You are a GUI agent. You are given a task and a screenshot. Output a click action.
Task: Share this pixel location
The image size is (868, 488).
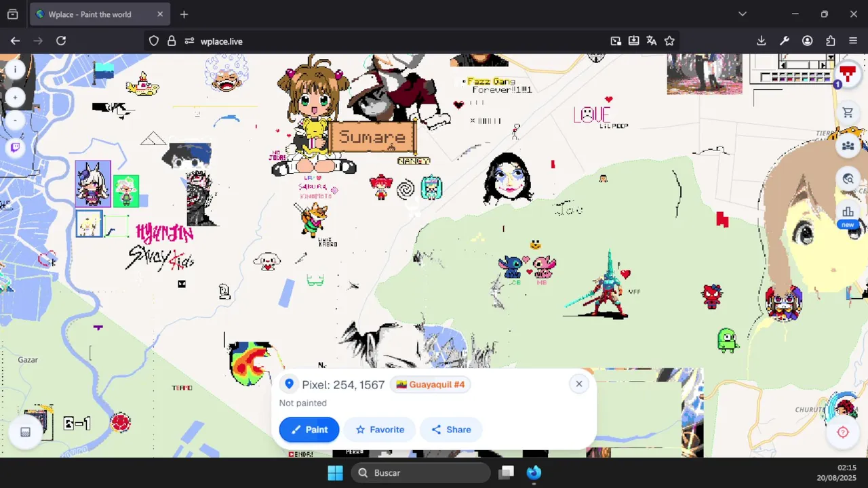tap(451, 430)
